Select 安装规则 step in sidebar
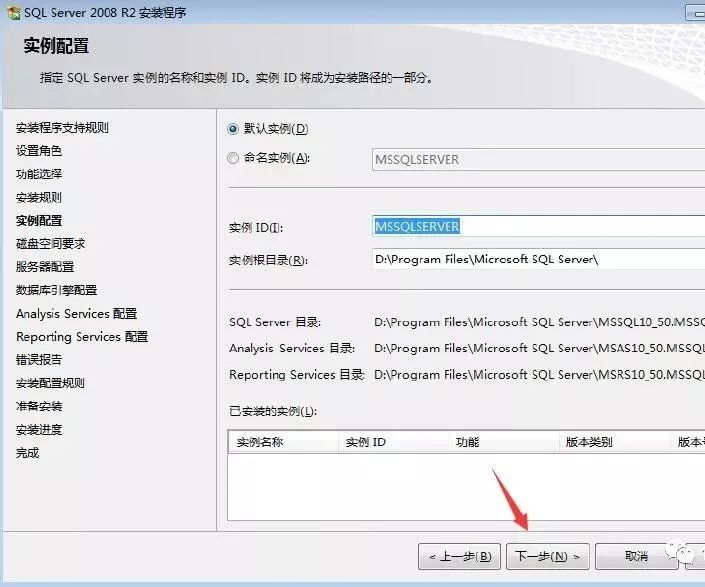Screen dimensions: 705x587 (x=39, y=197)
